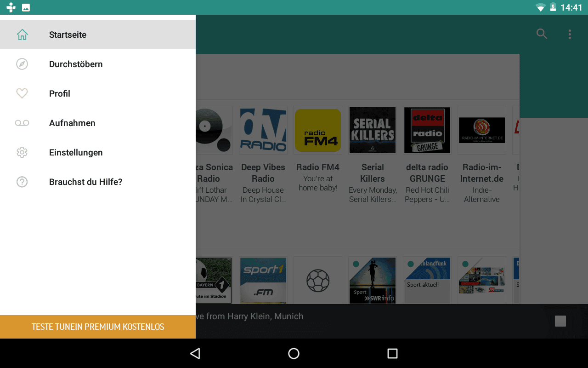Open the Serial Killers station artwork
The height and width of the screenshot is (368, 588).
click(x=373, y=130)
